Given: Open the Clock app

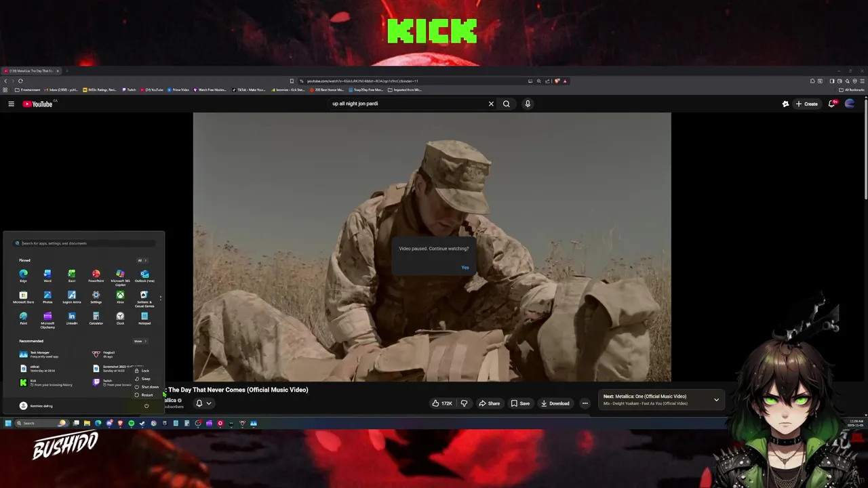Looking at the screenshot, I should point(120,318).
